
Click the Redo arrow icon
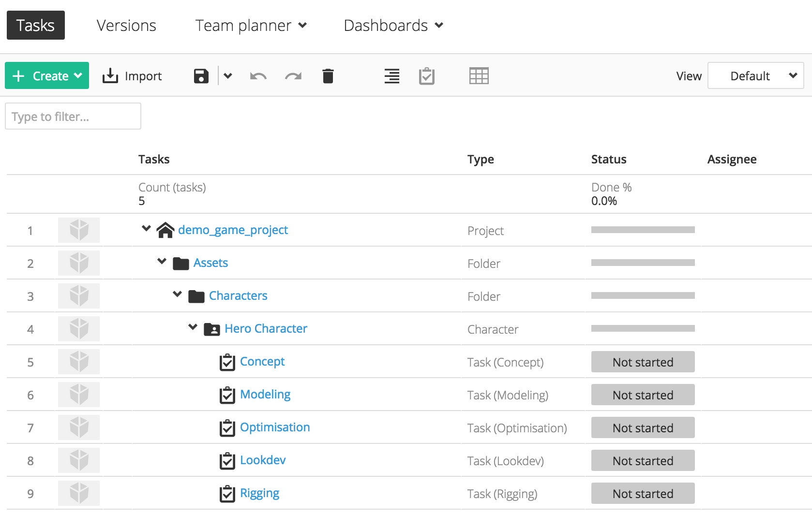click(293, 76)
